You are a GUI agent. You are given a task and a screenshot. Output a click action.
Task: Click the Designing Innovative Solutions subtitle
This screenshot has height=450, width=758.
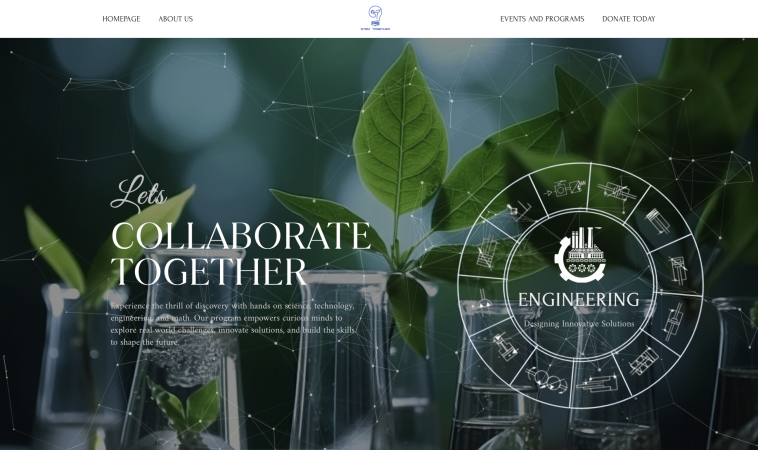pyautogui.click(x=579, y=323)
